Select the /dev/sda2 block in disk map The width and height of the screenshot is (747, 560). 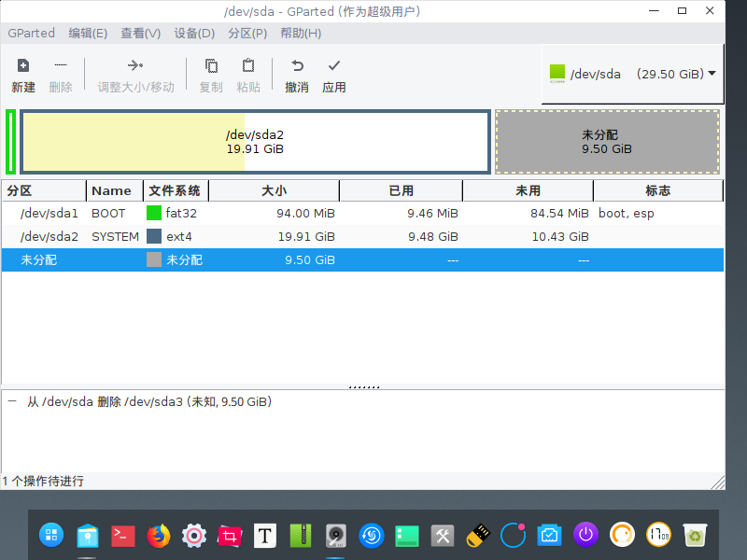click(255, 142)
